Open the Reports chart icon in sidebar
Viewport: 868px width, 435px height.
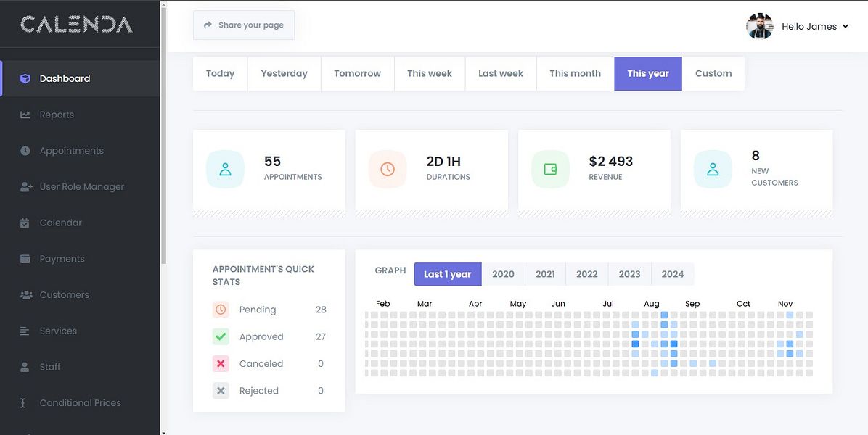[25, 115]
